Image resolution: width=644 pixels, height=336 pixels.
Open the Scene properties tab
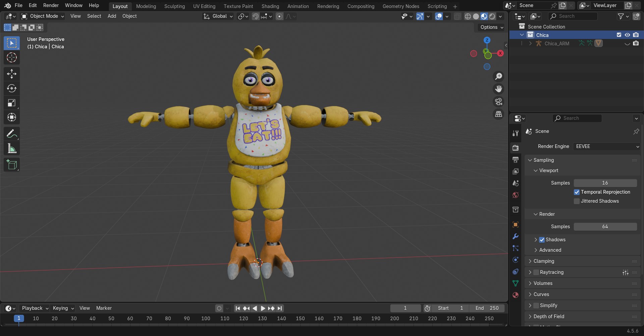click(x=516, y=183)
